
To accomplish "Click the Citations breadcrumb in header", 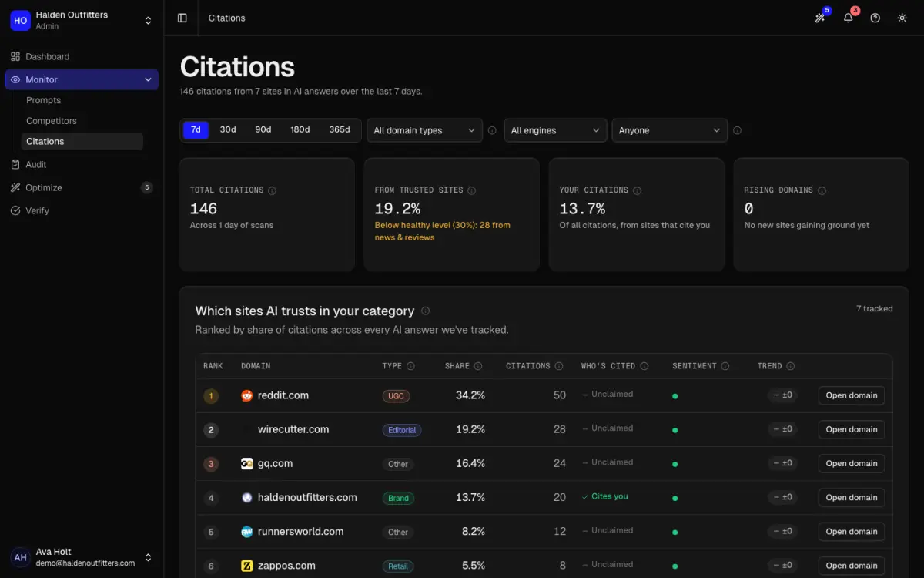I will click(227, 18).
